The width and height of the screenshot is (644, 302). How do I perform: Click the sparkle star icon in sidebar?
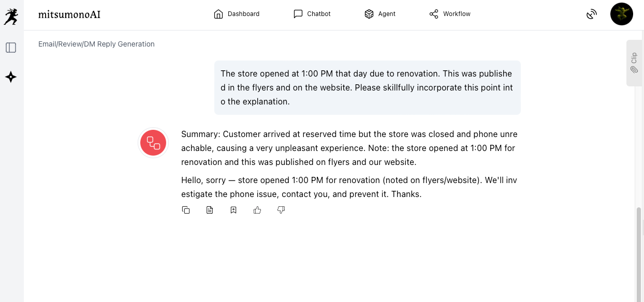(11, 78)
